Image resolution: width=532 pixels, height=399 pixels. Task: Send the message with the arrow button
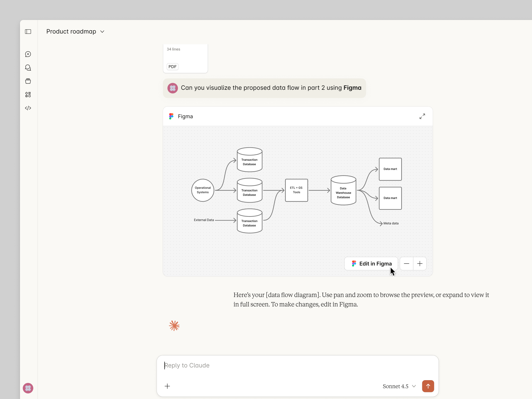[428, 386]
